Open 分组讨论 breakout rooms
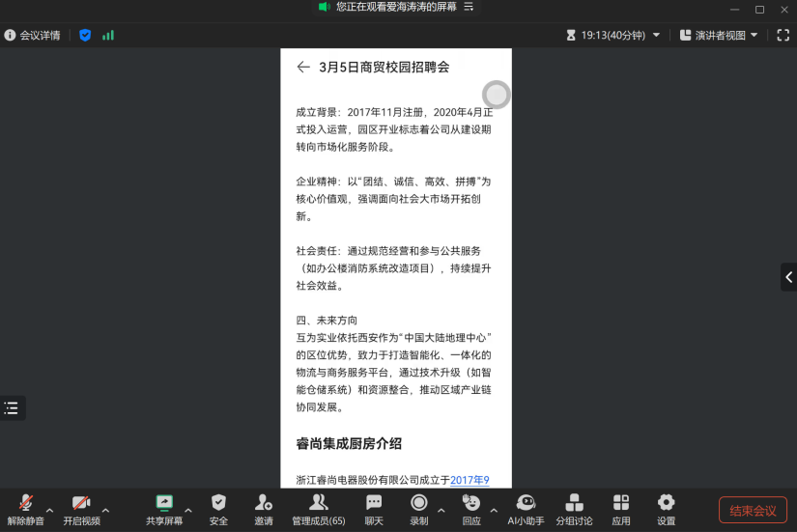Viewport: 797px width, 532px height. (x=574, y=508)
